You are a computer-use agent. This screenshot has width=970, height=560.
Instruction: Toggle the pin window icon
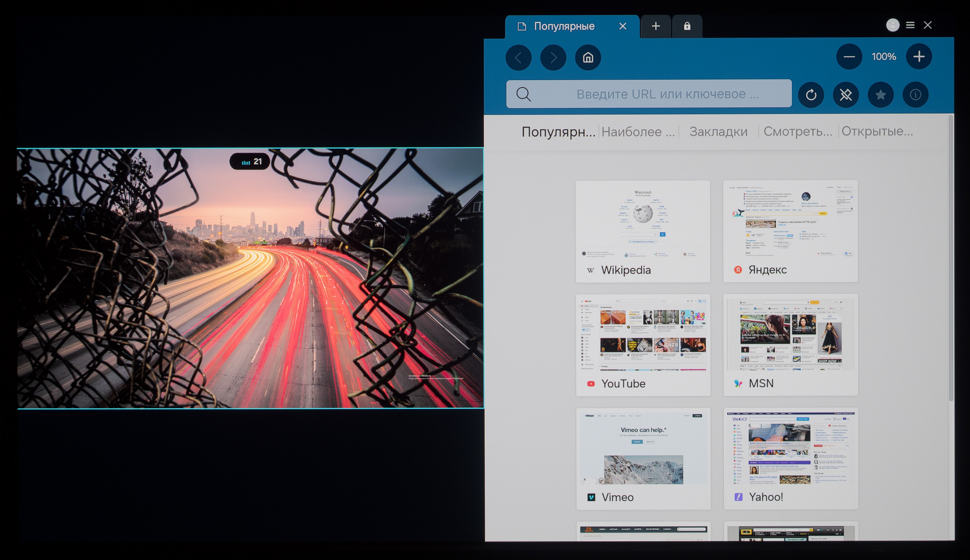coord(846,95)
